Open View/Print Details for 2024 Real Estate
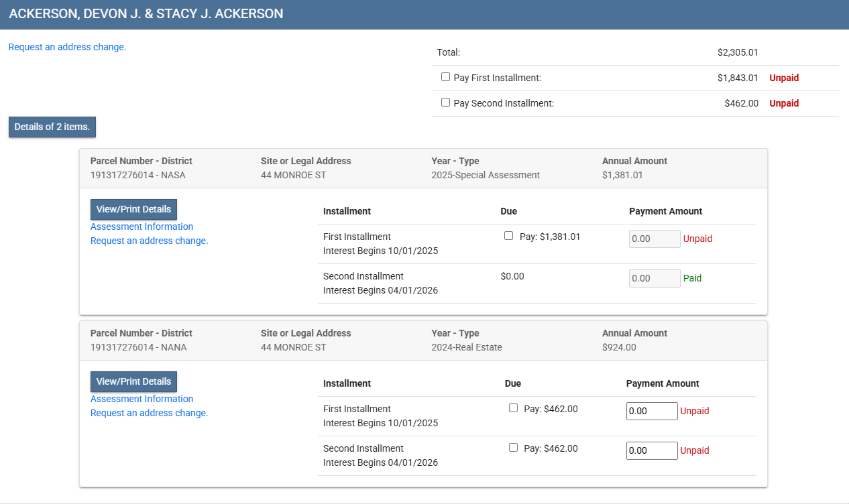Screen dimensions: 849x504 (x=133, y=381)
